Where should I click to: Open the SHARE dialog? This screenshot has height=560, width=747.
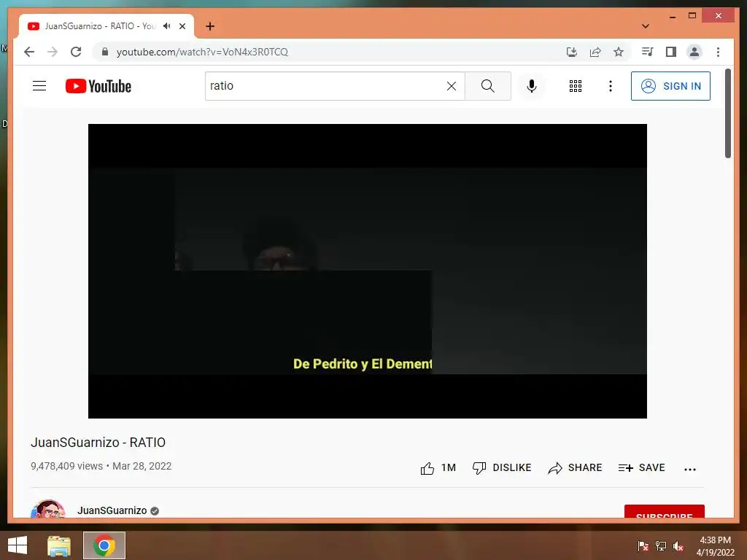tap(575, 468)
